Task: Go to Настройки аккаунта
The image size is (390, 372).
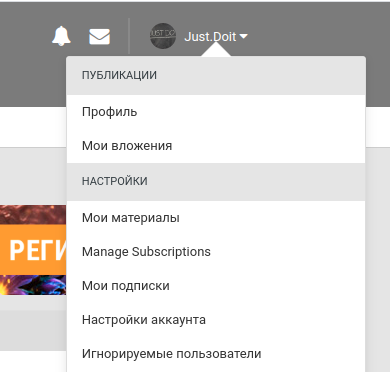Action: pyautogui.click(x=216, y=320)
